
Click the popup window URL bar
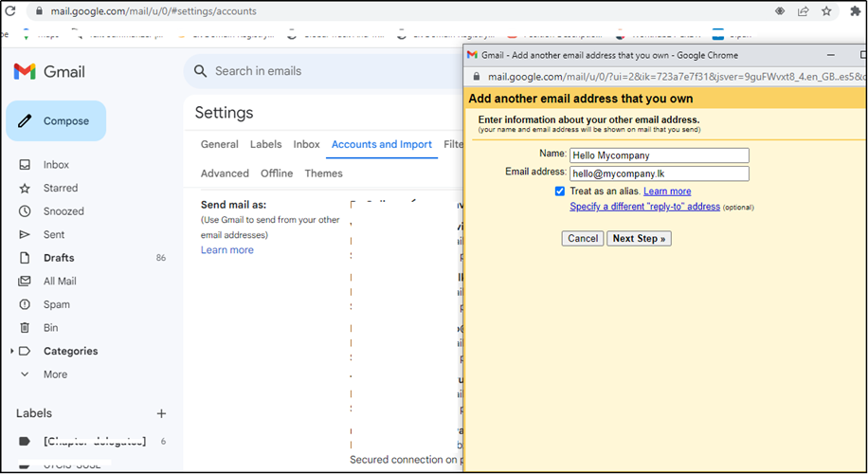(x=676, y=77)
